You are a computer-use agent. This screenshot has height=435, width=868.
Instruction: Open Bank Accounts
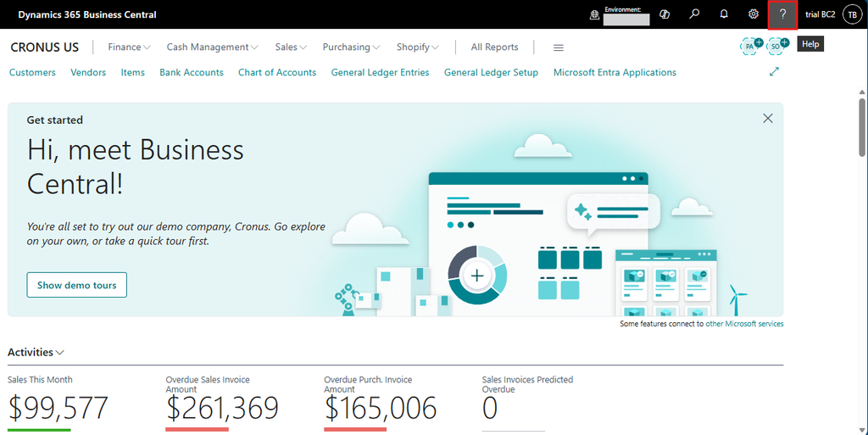[192, 73]
